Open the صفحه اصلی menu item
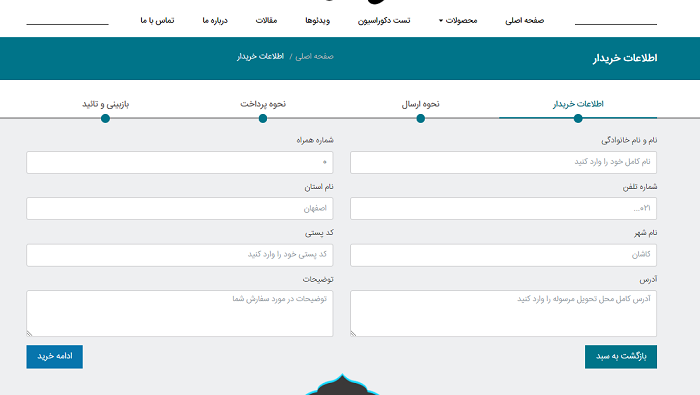 (x=524, y=21)
